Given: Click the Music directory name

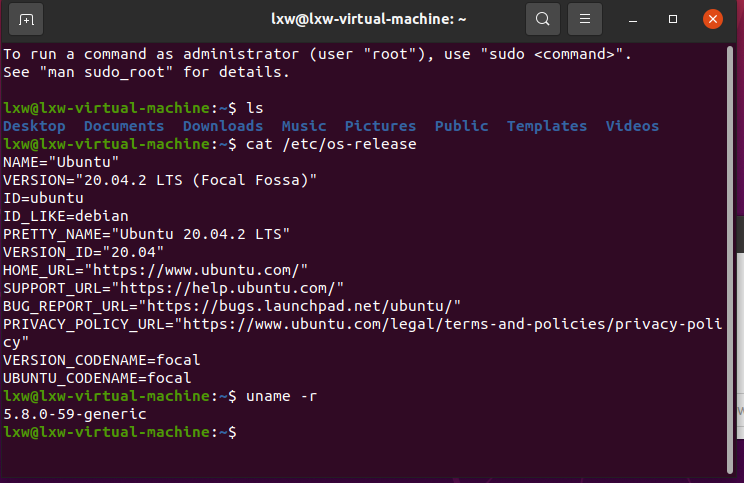Looking at the screenshot, I should 304,126.
